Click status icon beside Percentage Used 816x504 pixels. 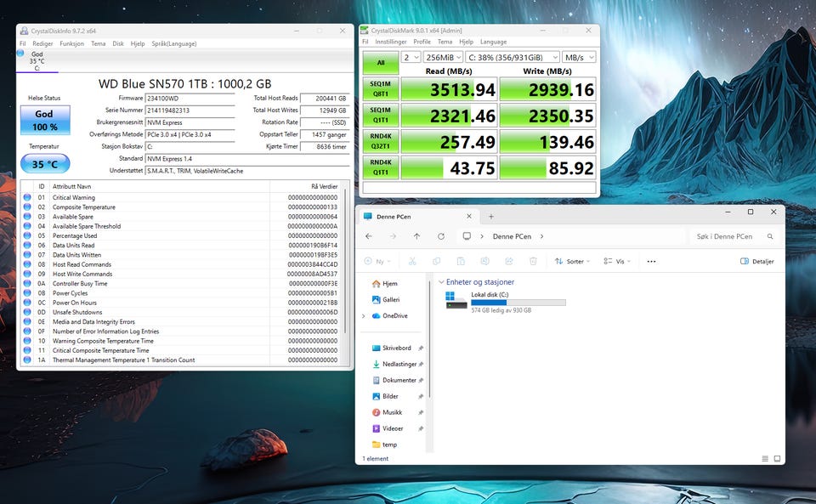pyautogui.click(x=27, y=235)
